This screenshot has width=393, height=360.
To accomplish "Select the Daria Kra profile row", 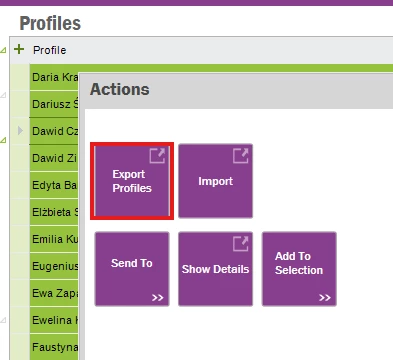I will 55,77.
